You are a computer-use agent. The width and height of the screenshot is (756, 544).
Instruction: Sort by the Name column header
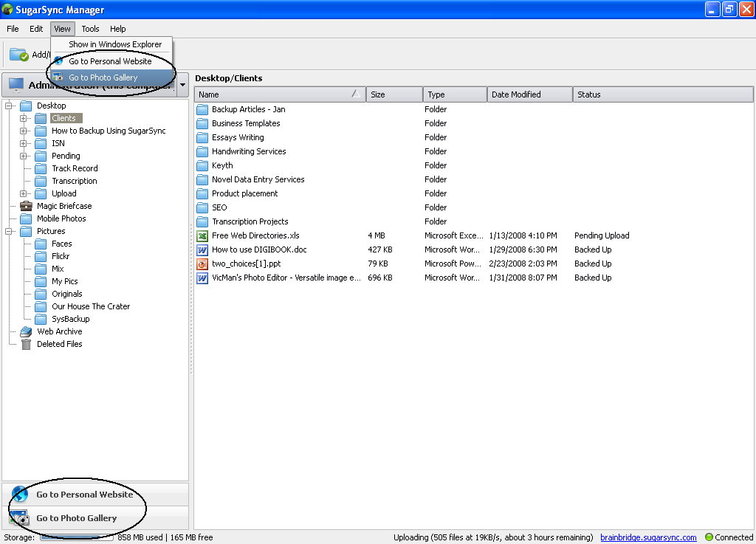(280, 94)
